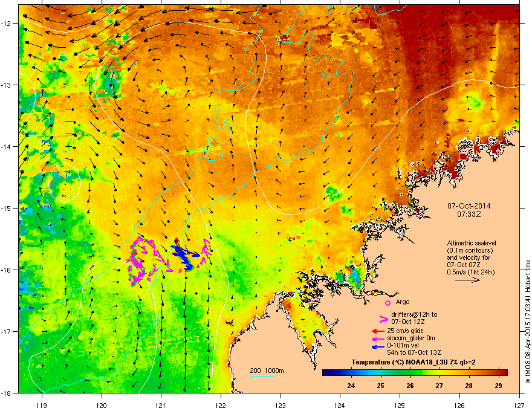532x411 pixels.
Task: Click the '54h to 07-Oct 13Z' text
Action: click(x=414, y=352)
